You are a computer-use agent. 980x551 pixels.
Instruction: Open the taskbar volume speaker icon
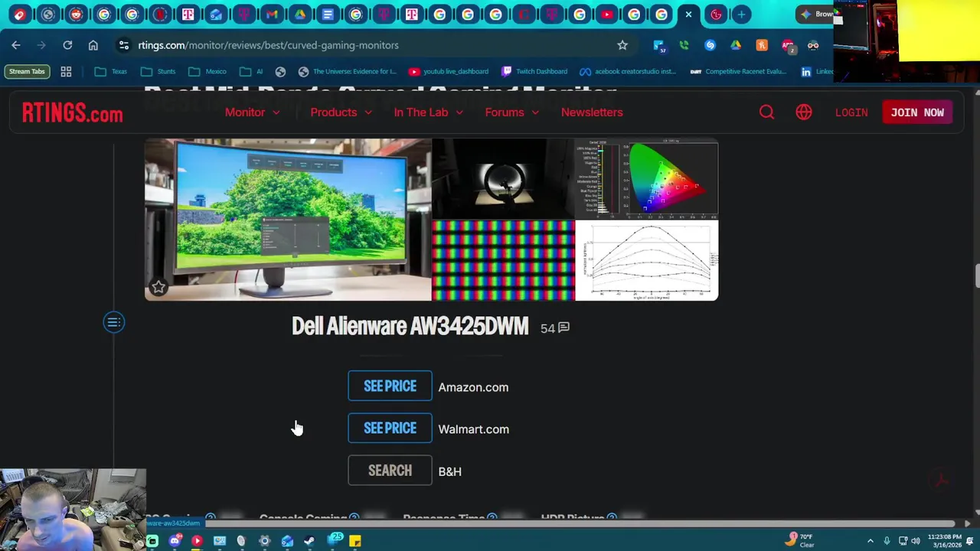[916, 541]
